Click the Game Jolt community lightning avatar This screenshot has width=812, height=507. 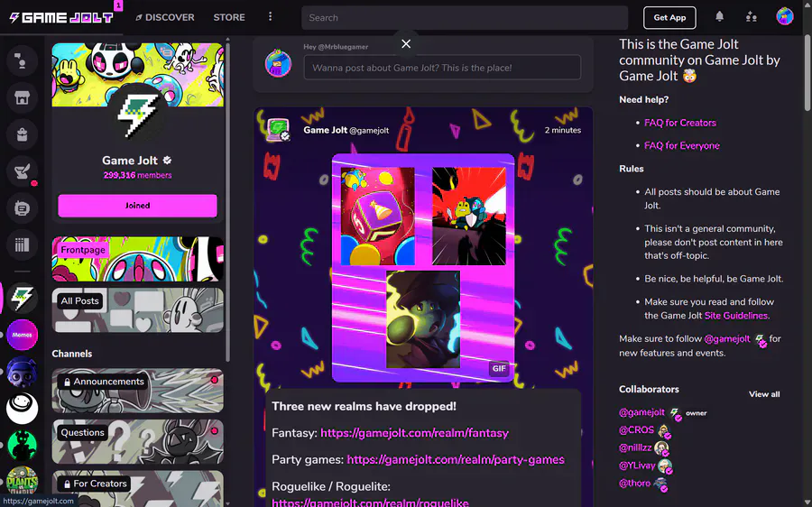click(x=137, y=115)
